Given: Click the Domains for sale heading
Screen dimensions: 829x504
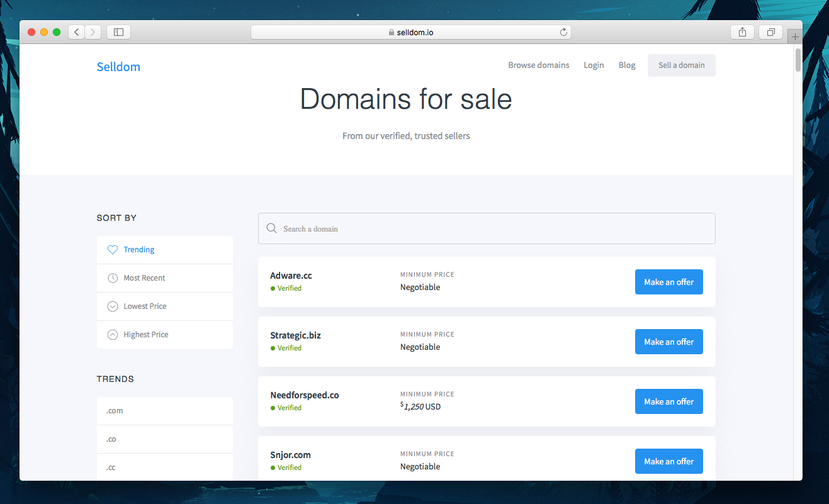Looking at the screenshot, I should click(406, 99).
